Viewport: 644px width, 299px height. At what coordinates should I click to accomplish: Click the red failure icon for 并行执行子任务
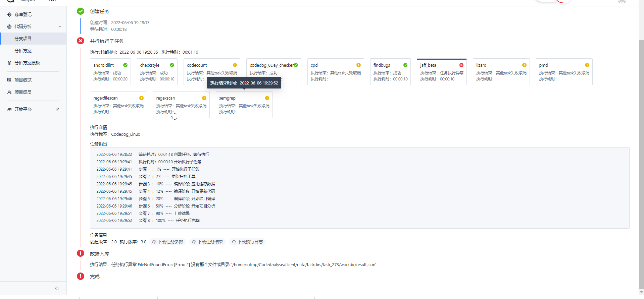81,41
